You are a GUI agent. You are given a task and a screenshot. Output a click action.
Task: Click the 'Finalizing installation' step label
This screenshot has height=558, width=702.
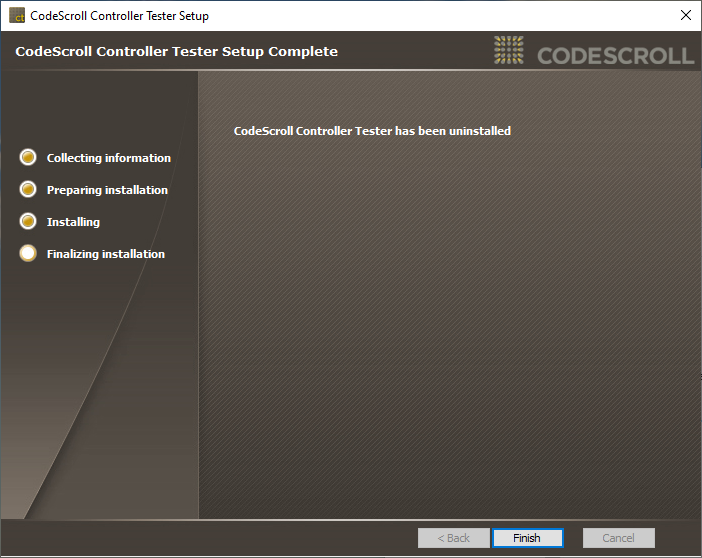106,254
